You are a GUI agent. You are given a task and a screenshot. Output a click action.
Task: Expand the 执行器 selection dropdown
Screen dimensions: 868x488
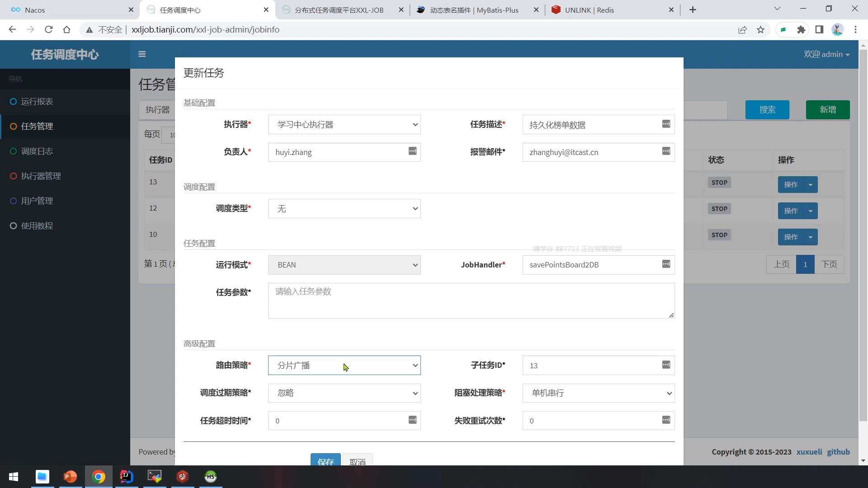point(344,125)
